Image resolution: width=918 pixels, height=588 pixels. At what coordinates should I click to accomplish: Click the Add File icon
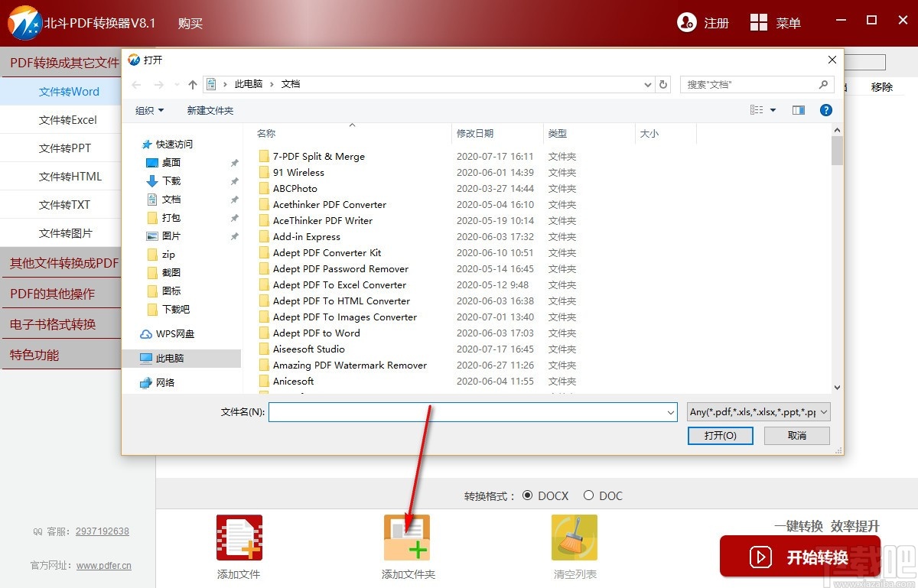pyautogui.click(x=239, y=538)
